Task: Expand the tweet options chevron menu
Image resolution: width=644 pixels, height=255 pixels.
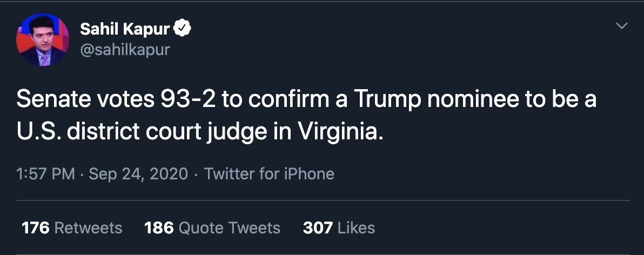Action: click(622, 26)
